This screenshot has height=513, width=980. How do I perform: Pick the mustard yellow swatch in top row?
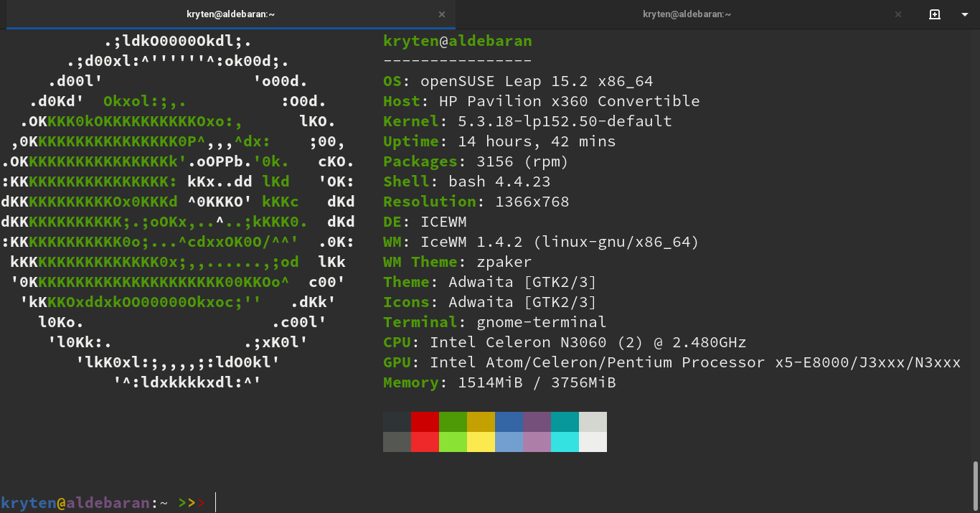[481, 422]
